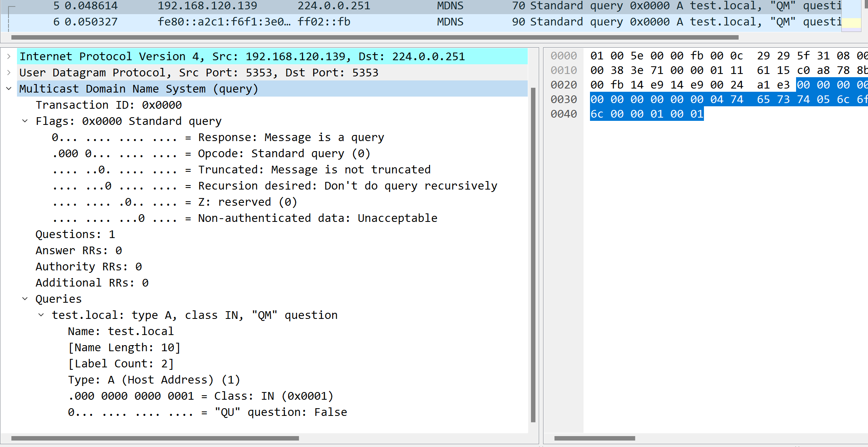Select the Z: reserved (0) line

pos(175,202)
